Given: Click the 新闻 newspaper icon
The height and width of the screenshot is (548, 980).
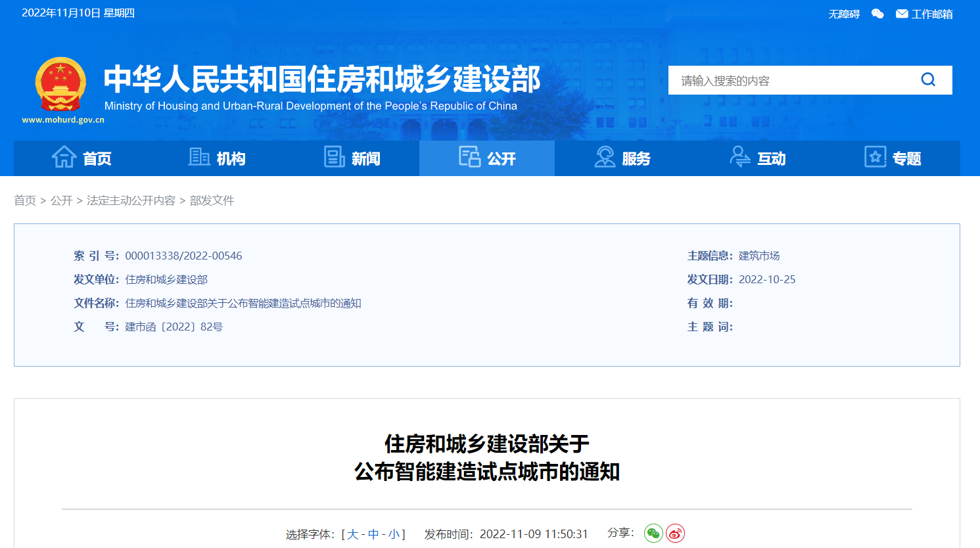Looking at the screenshot, I should [335, 157].
